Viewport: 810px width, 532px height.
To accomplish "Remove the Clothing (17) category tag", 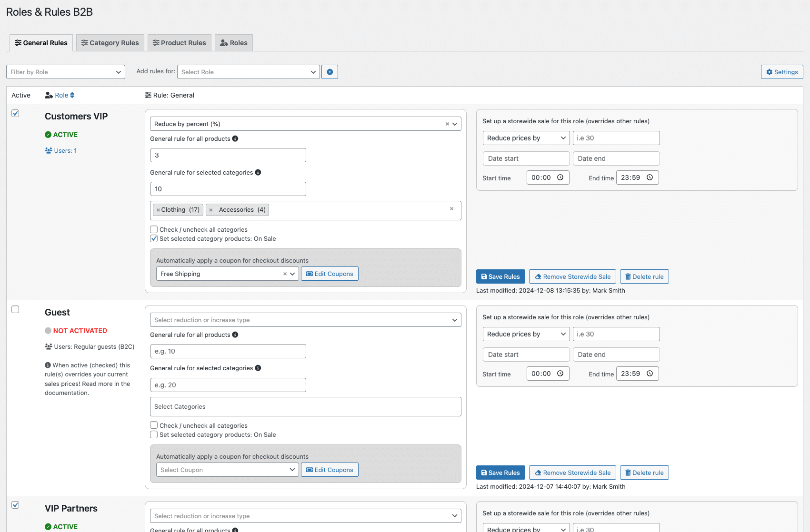I will [x=158, y=210].
